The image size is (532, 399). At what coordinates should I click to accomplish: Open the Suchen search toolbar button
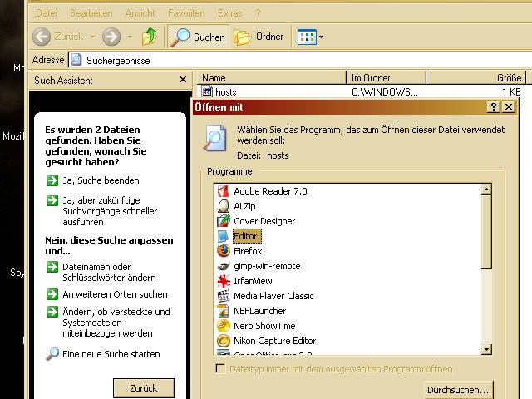198,37
